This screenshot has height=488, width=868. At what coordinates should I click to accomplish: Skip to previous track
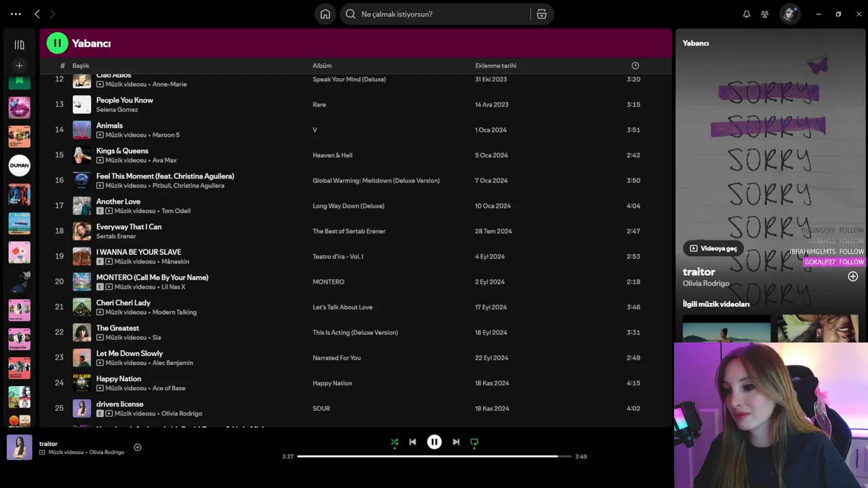(412, 442)
